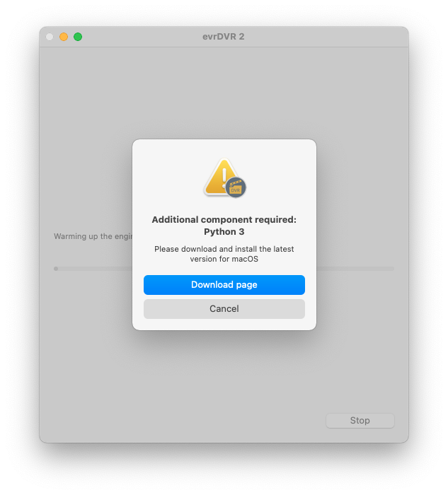Click the 'version for macOS' text line
This screenshot has width=448, height=495.
point(224,259)
